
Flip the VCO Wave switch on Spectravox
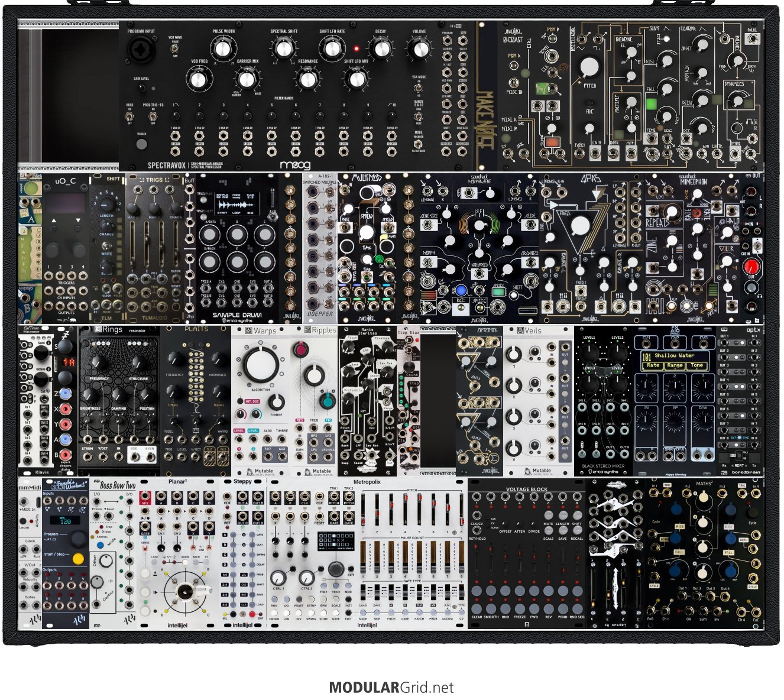176,50
